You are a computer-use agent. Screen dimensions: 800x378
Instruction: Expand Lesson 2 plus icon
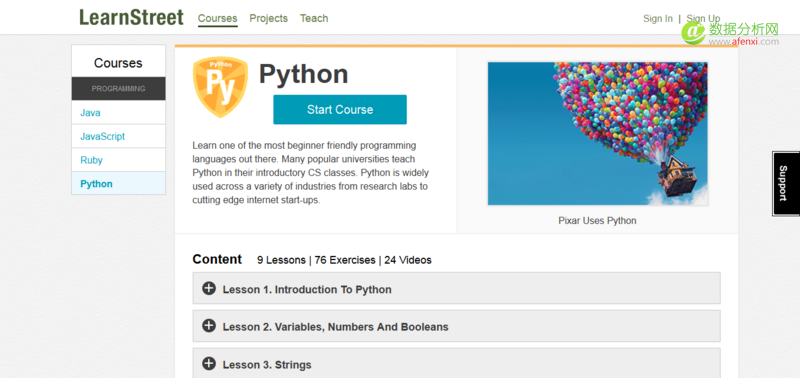[x=209, y=326]
